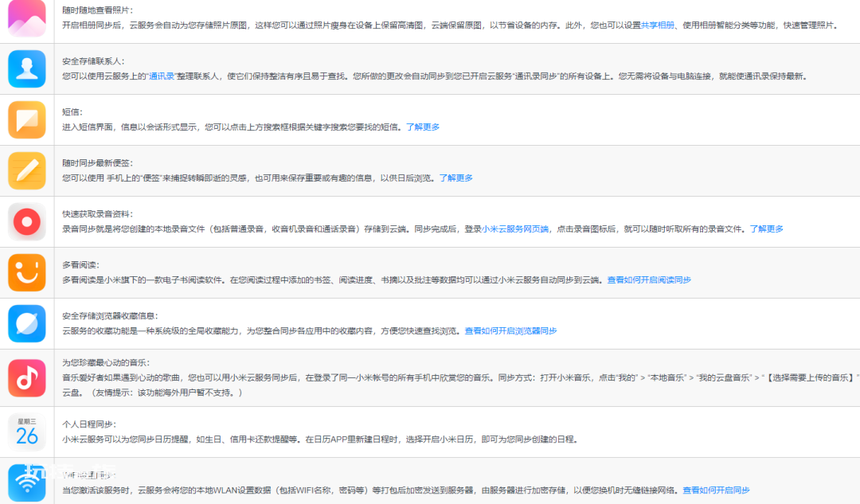This screenshot has width=860, height=504.
Task: Select the 多看阅读 heading
Action: pyautogui.click(x=80, y=265)
